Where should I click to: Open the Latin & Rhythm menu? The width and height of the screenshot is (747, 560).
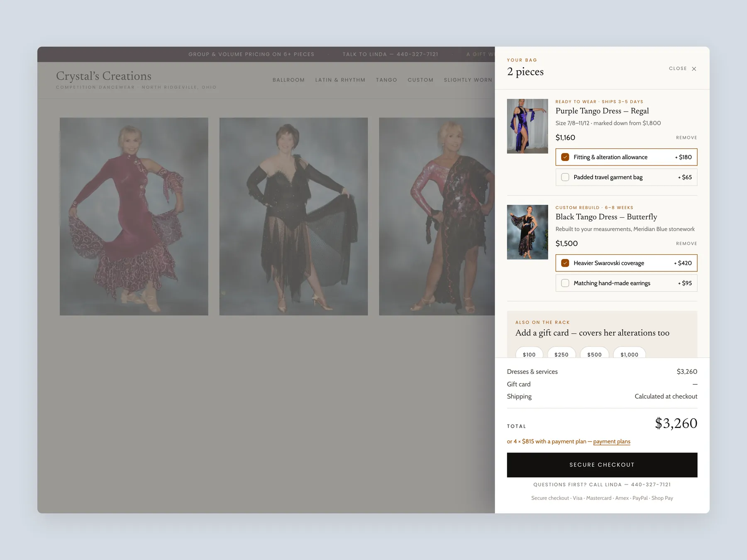[340, 80]
